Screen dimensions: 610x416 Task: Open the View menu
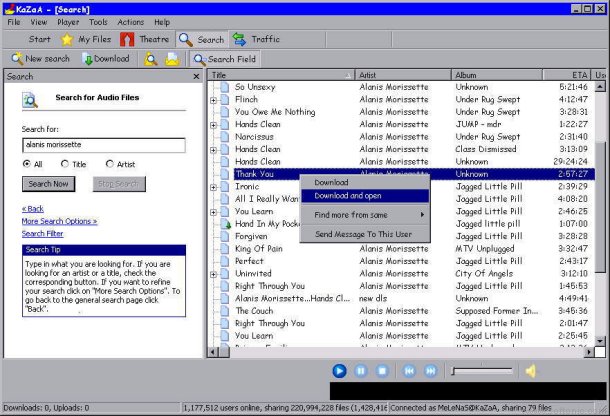pyautogui.click(x=39, y=22)
